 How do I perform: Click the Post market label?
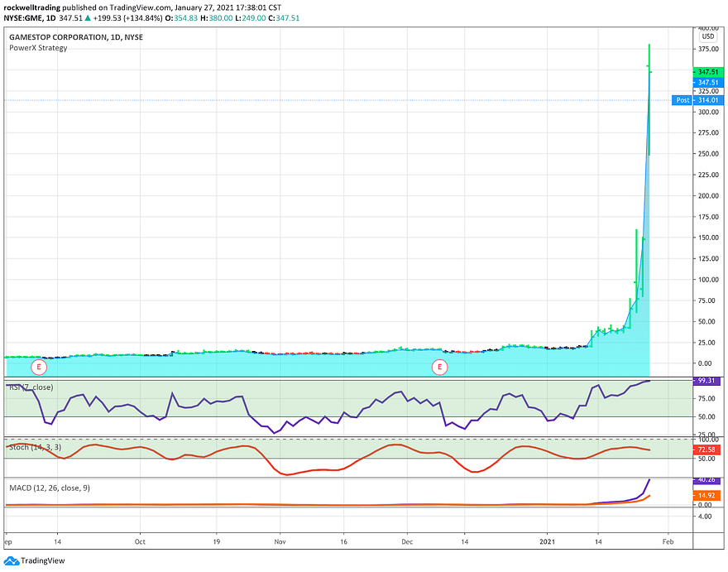pyautogui.click(x=682, y=100)
